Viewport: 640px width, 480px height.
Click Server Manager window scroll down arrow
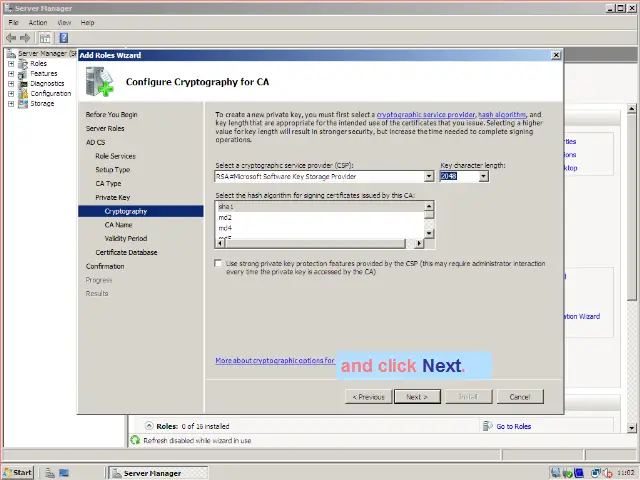pos(632,428)
